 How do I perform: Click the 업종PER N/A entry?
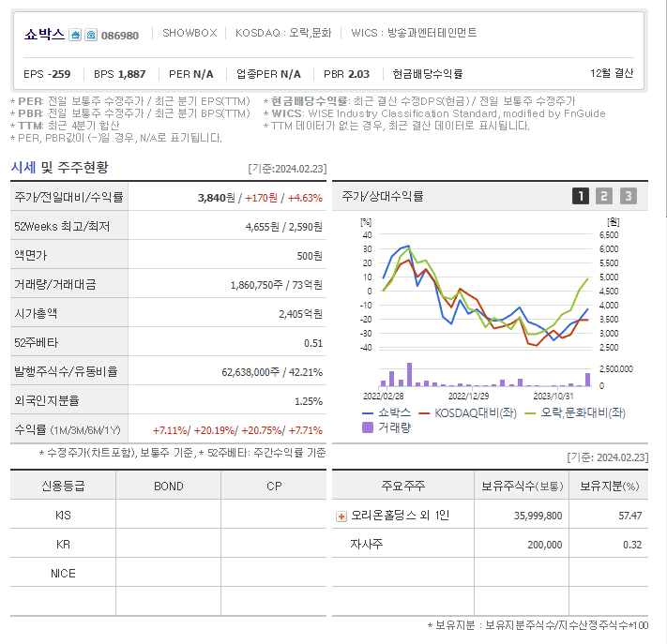pyautogui.click(x=269, y=74)
